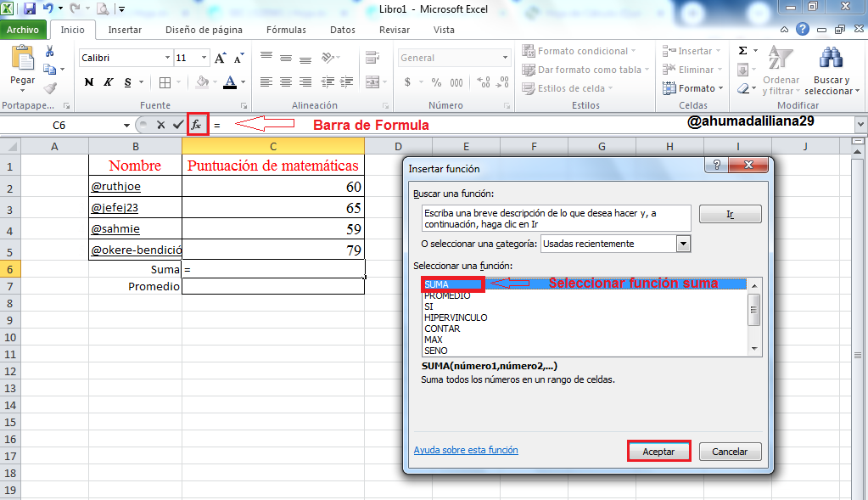868x500 pixels.
Task: Click the Cut scissors icon
Action: [x=50, y=52]
